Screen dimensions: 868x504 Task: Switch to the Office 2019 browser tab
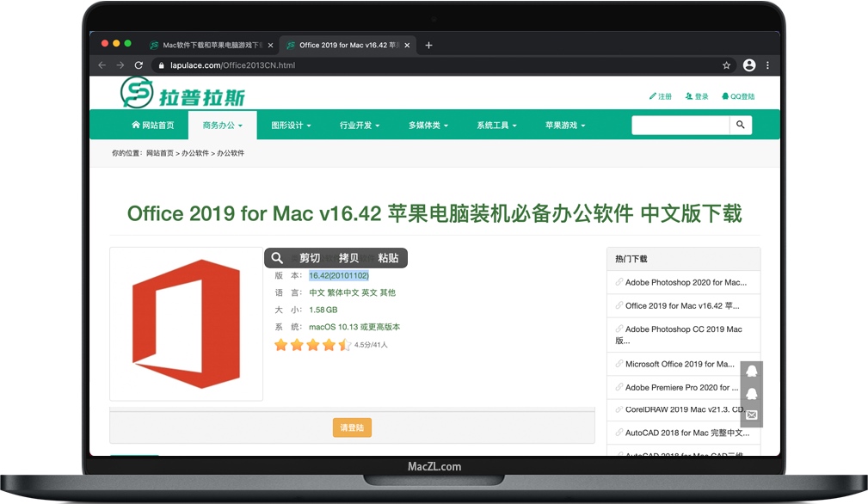(343, 45)
